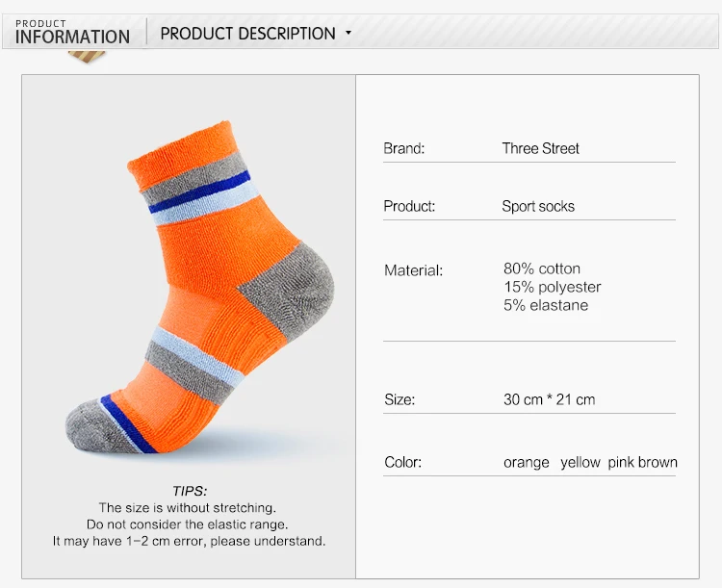Select the 80% cotton material line
Image resolution: width=722 pixels, height=588 pixels.
(541, 268)
